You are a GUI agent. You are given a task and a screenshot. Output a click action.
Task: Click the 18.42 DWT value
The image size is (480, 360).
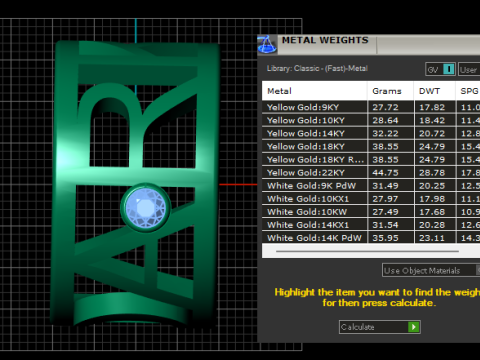(432, 120)
